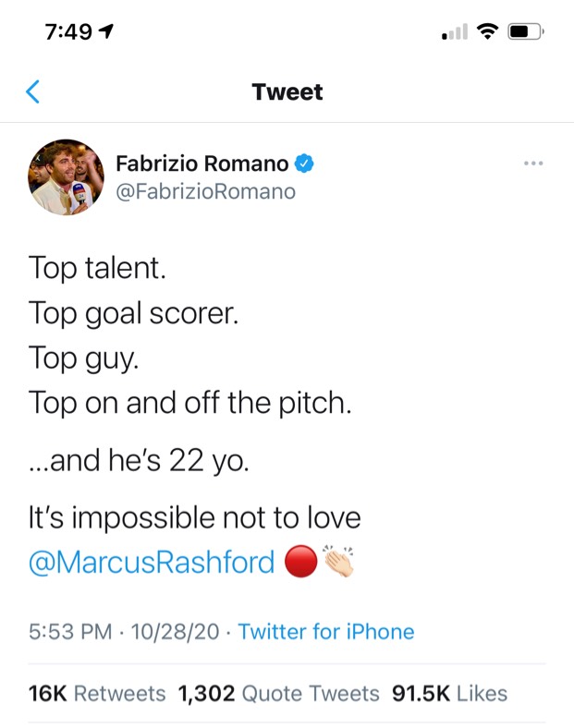Tap the @FabrizioRomano handle

pyautogui.click(x=205, y=191)
